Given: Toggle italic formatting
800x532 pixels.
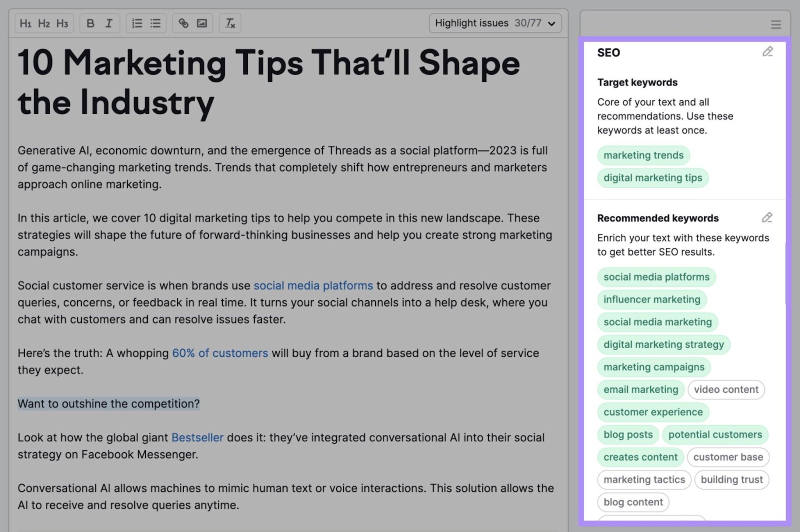Looking at the screenshot, I should point(108,23).
